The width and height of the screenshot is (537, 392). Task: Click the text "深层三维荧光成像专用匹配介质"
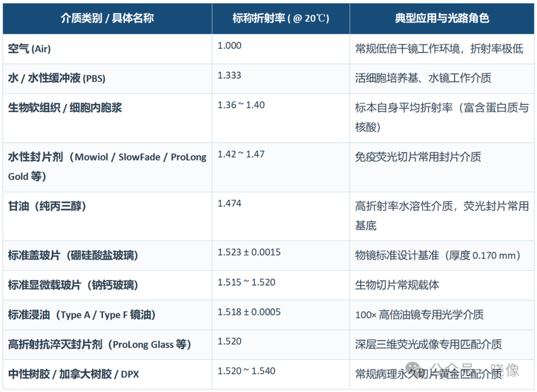(428, 344)
